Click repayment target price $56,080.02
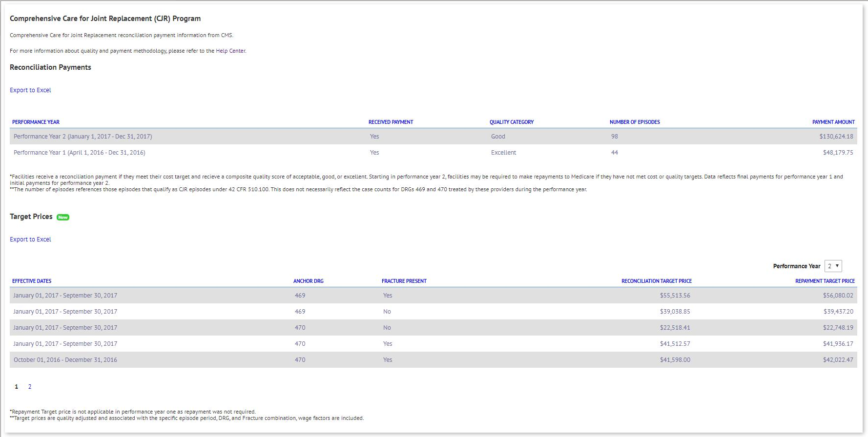Screen dimensions: 868x437 (838, 296)
